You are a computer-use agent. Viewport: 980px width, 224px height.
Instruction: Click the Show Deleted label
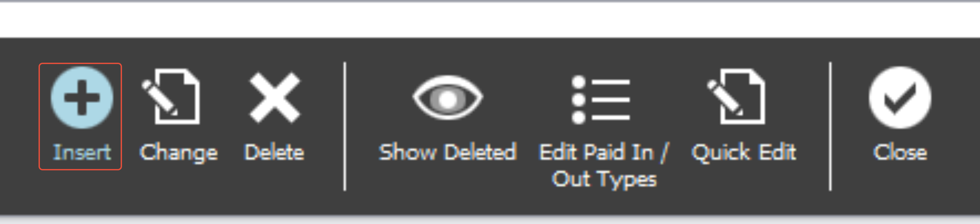pos(448,152)
